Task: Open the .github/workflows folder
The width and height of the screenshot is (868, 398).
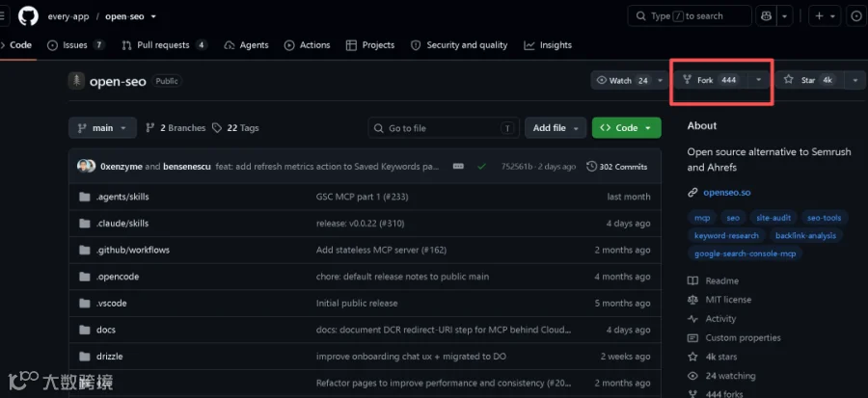Action: 133,250
